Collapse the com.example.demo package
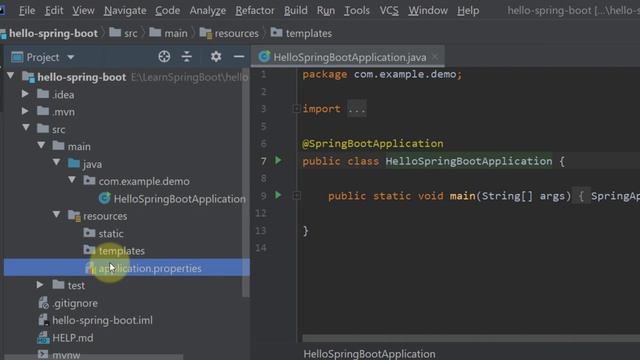Viewport: 640px width, 360px height. pyautogui.click(x=72, y=180)
